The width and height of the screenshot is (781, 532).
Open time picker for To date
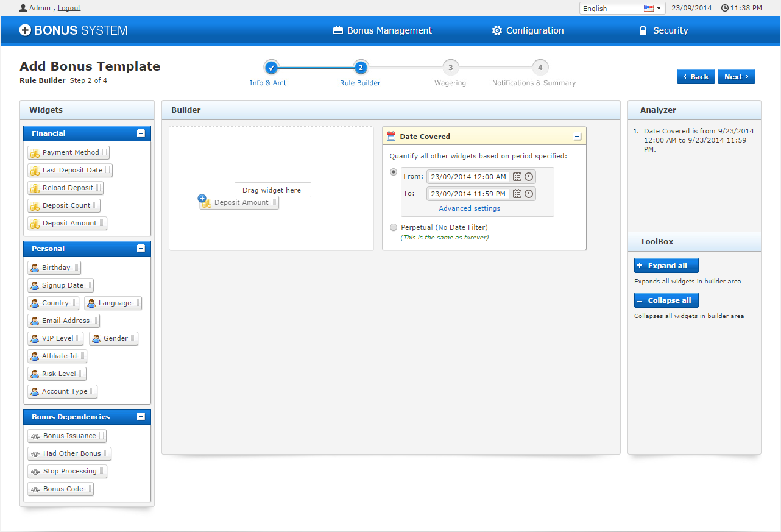529,194
